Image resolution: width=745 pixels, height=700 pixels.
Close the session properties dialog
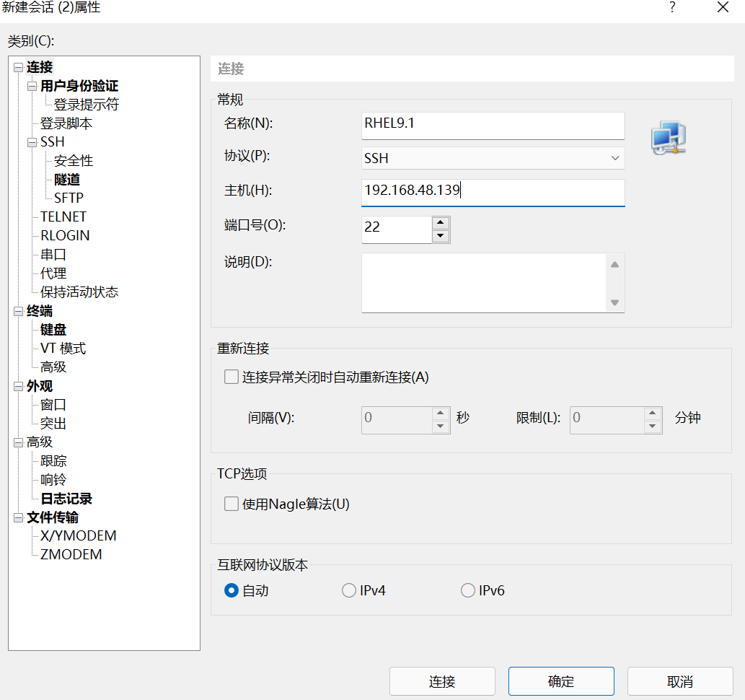pyautogui.click(x=723, y=7)
